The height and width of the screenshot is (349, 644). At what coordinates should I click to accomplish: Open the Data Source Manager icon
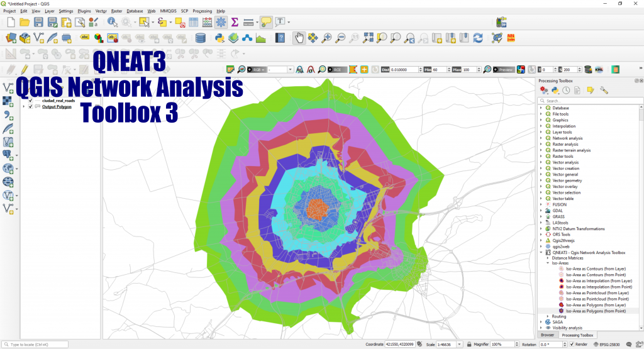coord(11,38)
